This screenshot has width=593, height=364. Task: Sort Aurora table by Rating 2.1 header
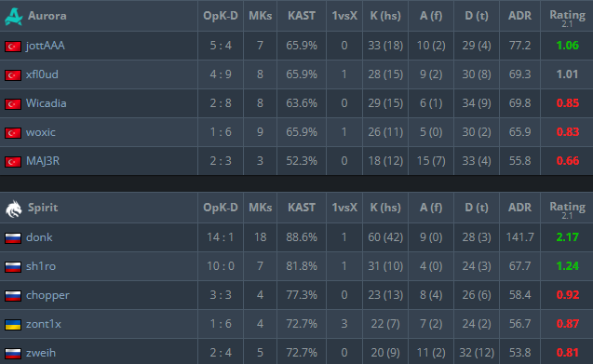click(567, 18)
